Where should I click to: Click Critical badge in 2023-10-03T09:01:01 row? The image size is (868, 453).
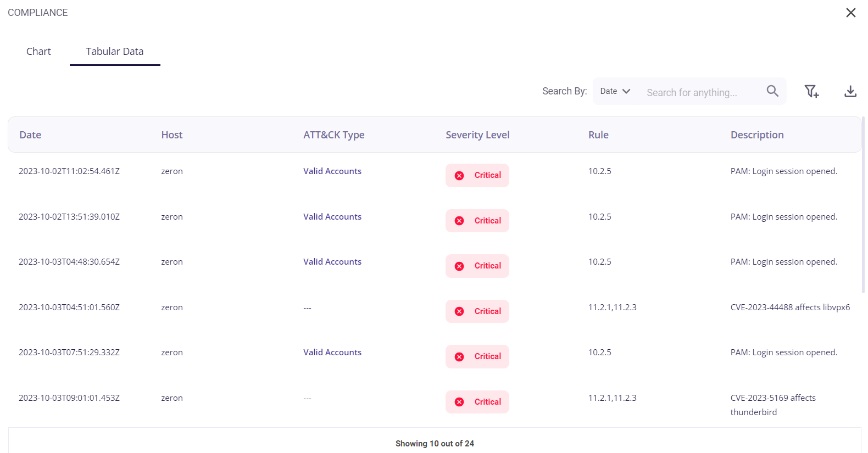click(477, 402)
